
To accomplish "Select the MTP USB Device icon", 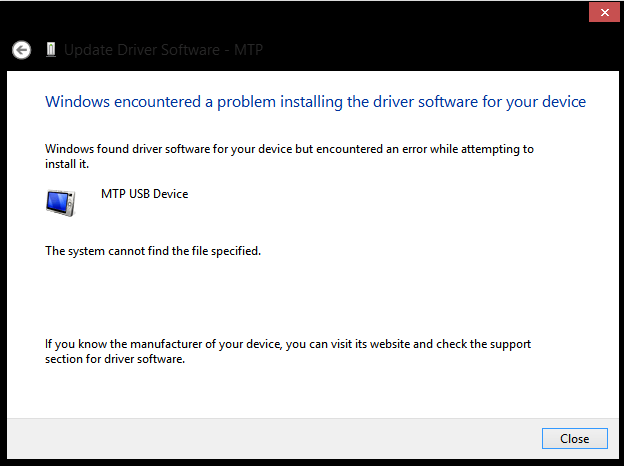I will [x=60, y=201].
